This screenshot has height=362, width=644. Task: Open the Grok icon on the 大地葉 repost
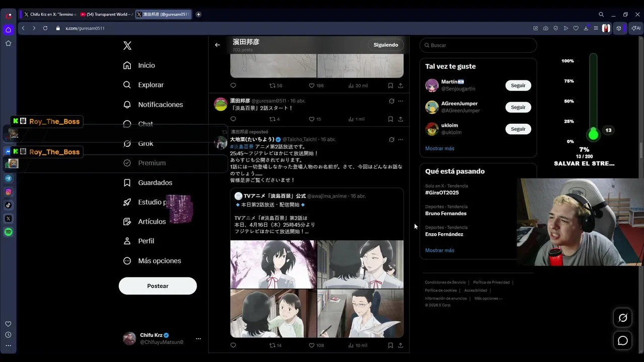(x=391, y=139)
